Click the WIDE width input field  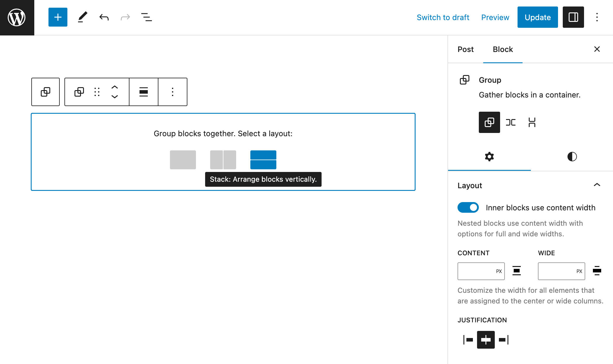(x=561, y=271)
